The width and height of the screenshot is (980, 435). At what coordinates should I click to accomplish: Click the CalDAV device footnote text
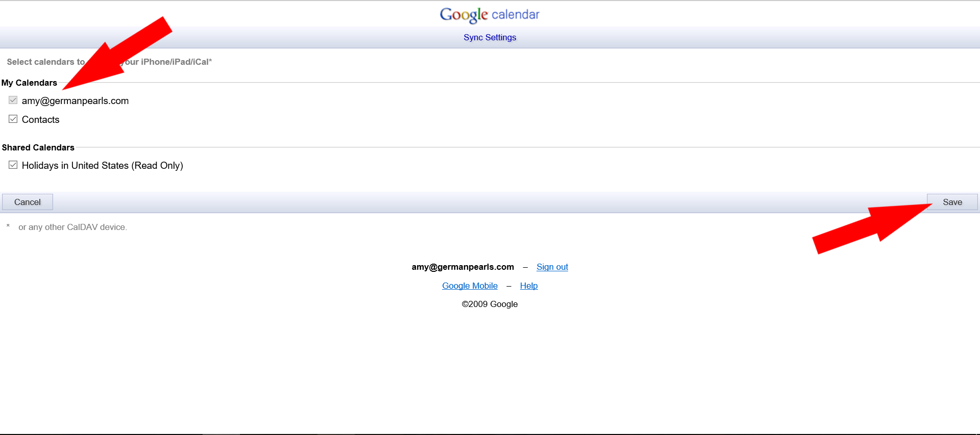72,227
